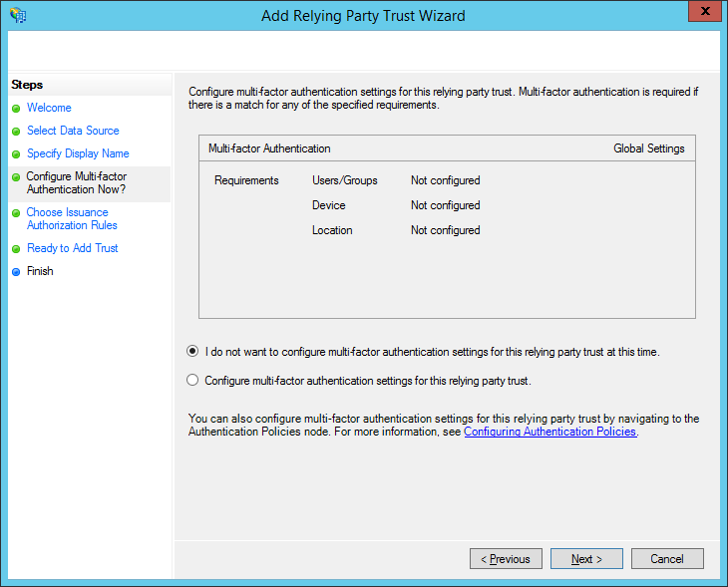
Task: Select 'Configure multi-factor authentication settings' radio option
Action: tap(192, 381)
